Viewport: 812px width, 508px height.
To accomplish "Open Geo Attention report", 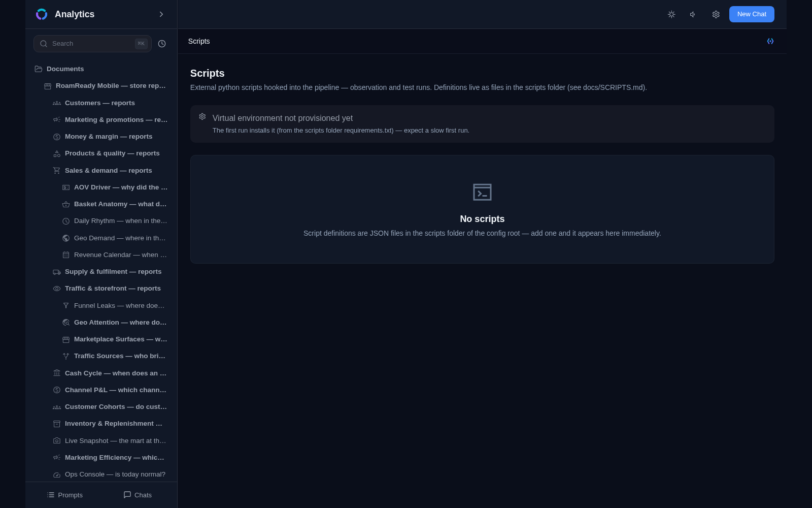I will pyautogui.click(x=101, y=323).
